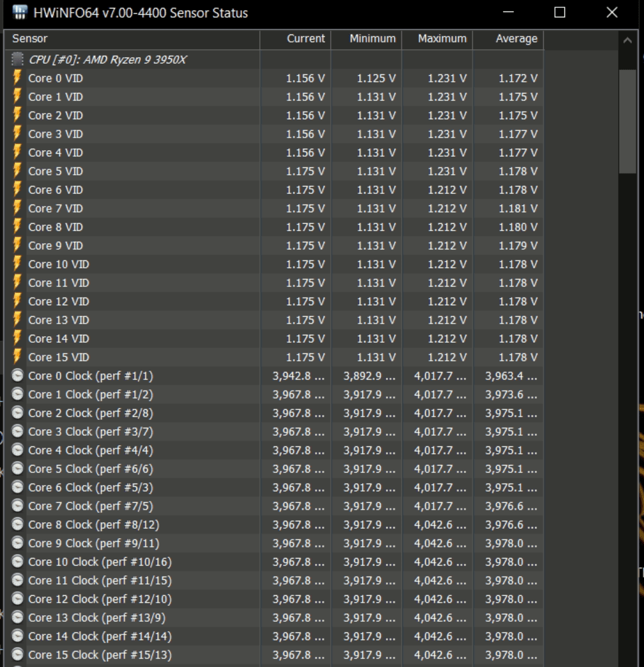Click Core 7 VID average value 1.181 V
The image size is (644, 667).
coord(518,209)
